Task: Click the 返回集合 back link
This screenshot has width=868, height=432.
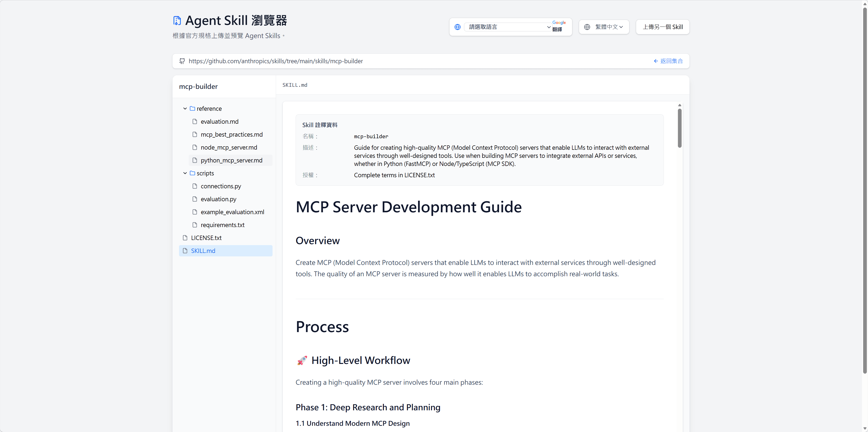Action: click(x=668, y=61)
